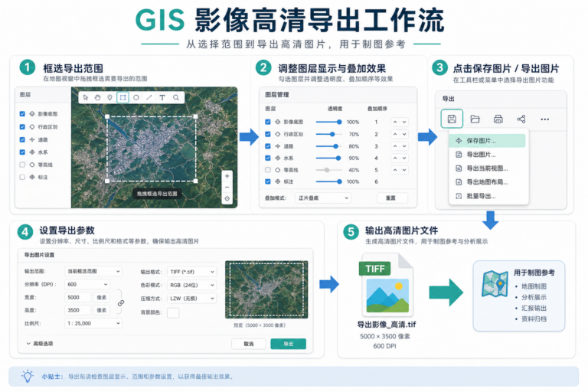The height and width of the screenshot is (392, 588).
Task: Move 等高线 up in 叠加顺序
Action: [x=395, y=170]
